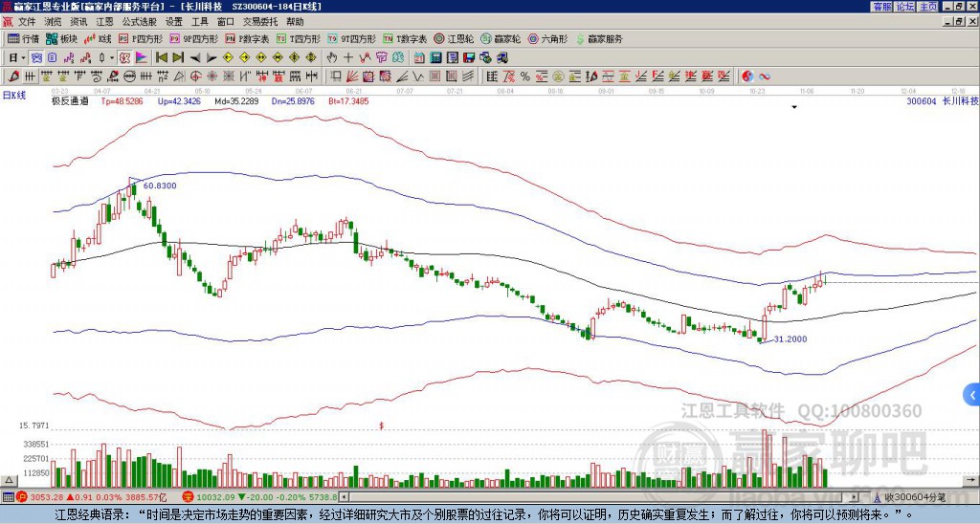Open the T四方形 tool

(x=299, y=38)
